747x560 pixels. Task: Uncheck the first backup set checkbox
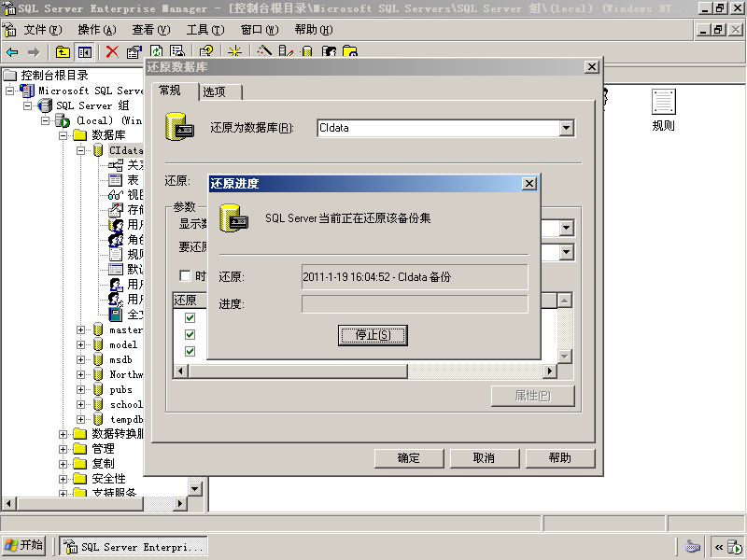tap(190, 317)
